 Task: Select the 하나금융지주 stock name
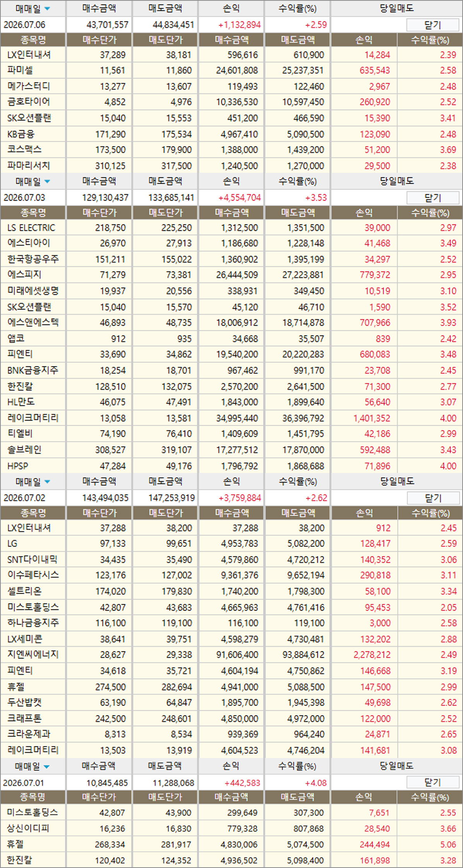[33, 623]
